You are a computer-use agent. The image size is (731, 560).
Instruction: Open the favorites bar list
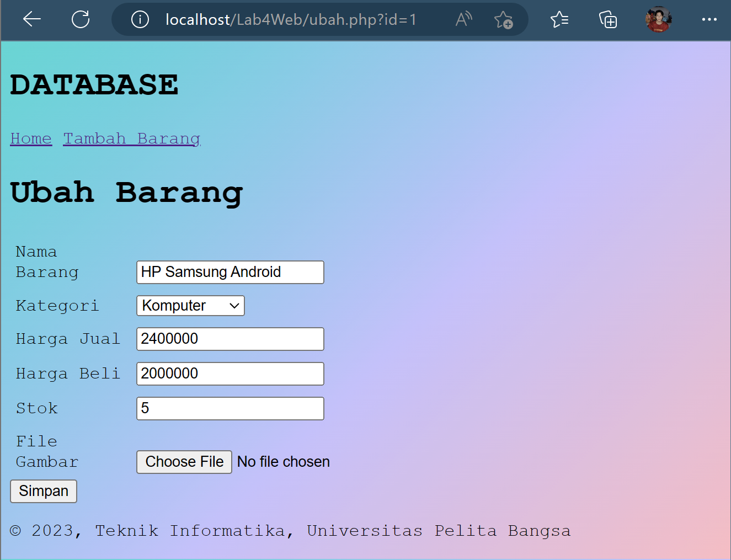559,20
